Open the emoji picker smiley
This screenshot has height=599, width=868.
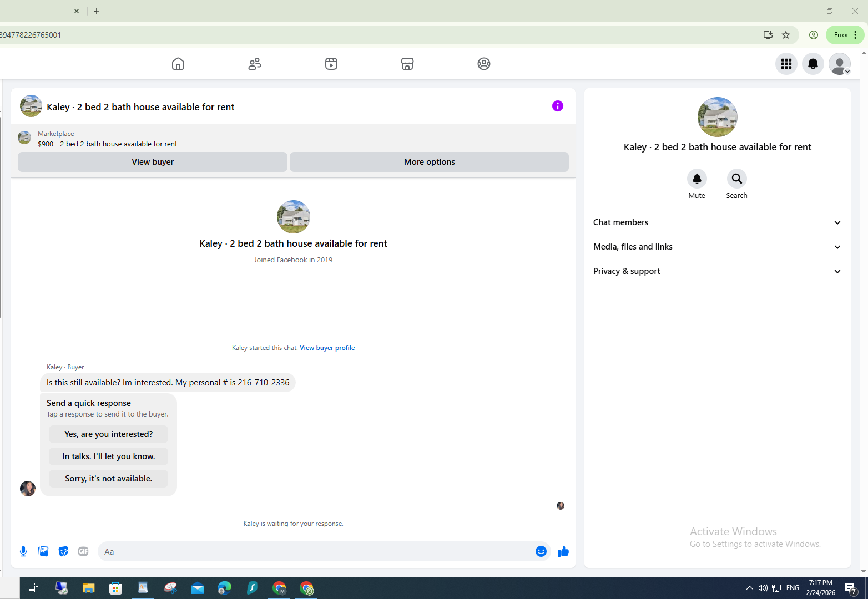coord(541,551)
